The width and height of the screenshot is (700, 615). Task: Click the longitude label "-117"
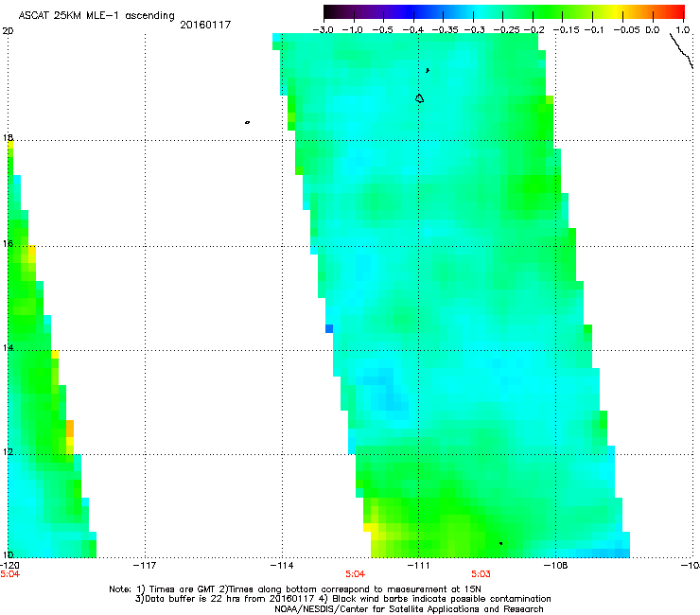click(145, 566)
